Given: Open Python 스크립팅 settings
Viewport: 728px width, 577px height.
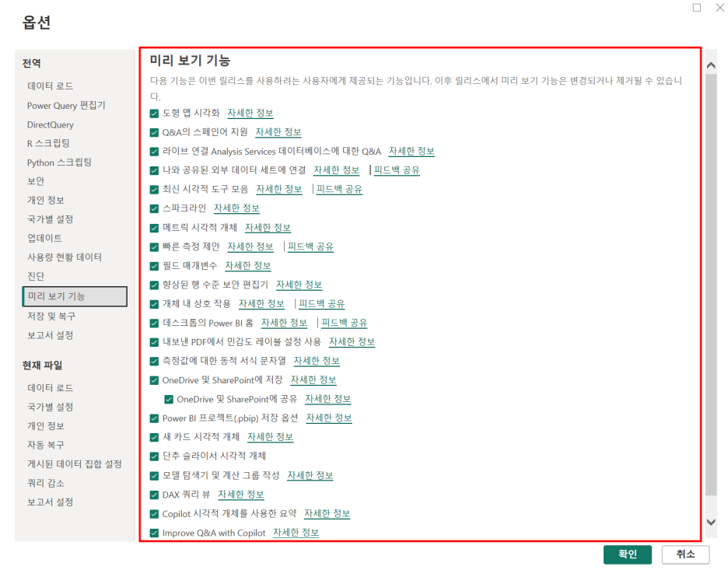Looking at the screenshot, I should pyautogui.click(x=59, y=163).
